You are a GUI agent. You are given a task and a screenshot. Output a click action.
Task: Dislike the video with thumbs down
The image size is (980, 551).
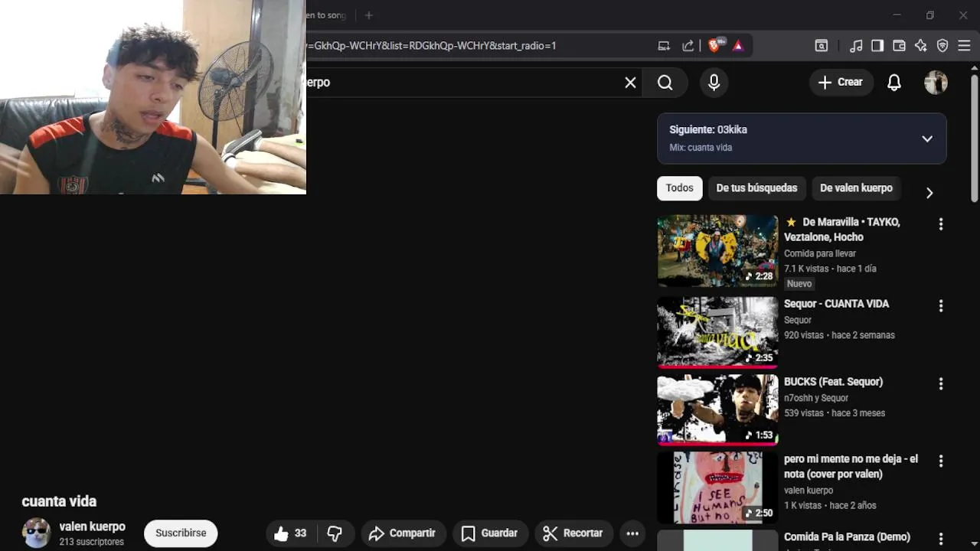click(335, 533)
